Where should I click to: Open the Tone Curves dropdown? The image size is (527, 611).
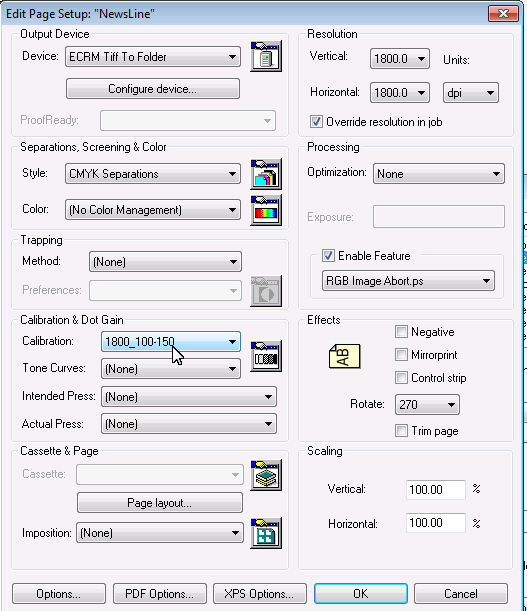coord(171,369)
